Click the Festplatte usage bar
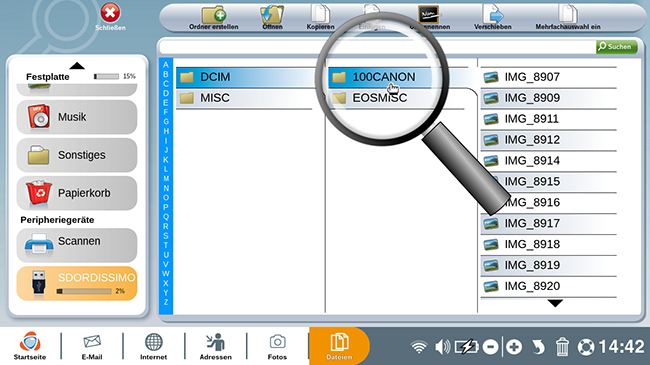650x365 pixels. click(x=107, y=76)
